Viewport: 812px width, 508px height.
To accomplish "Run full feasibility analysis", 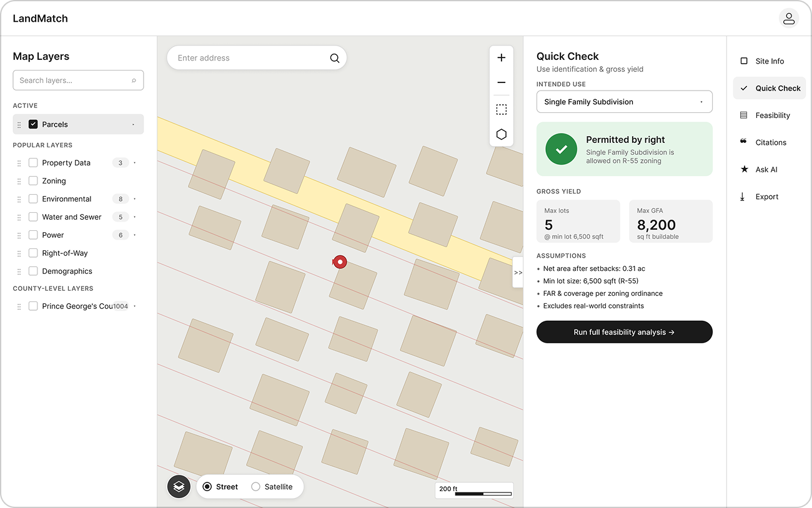I will coord(624,332).
